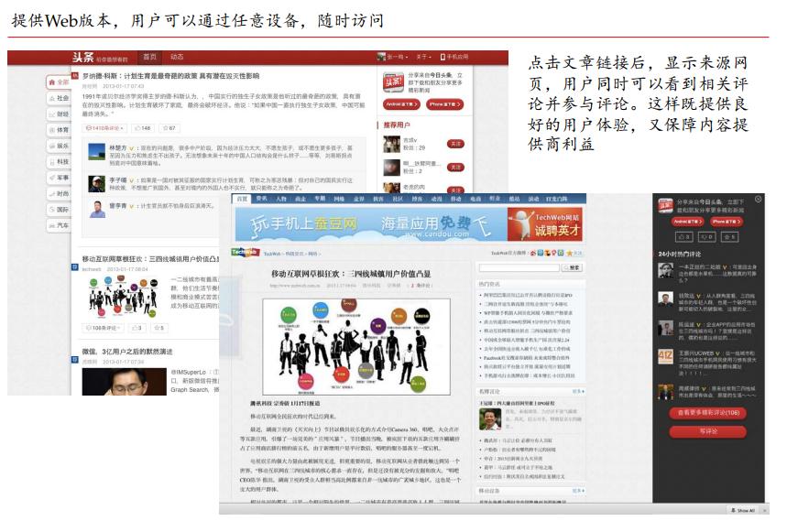
Task: Open the 罗纳德·科斯 article headline
Action: 170,76
